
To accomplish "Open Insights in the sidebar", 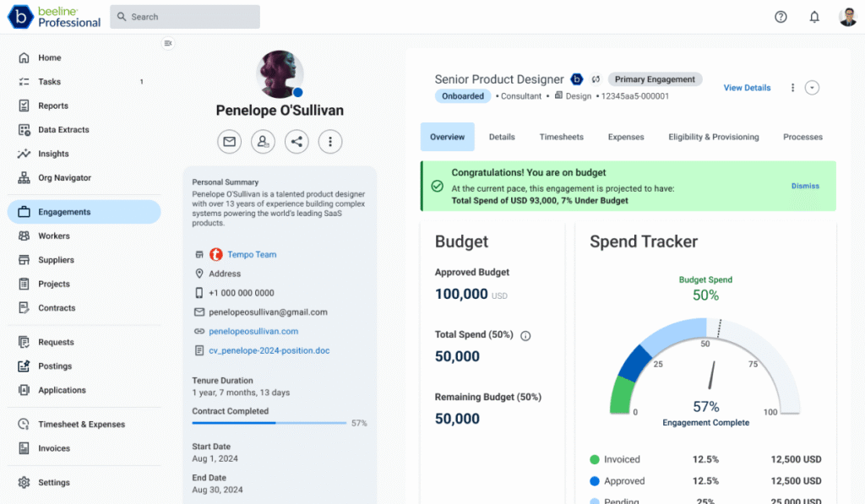I will 53,154.
